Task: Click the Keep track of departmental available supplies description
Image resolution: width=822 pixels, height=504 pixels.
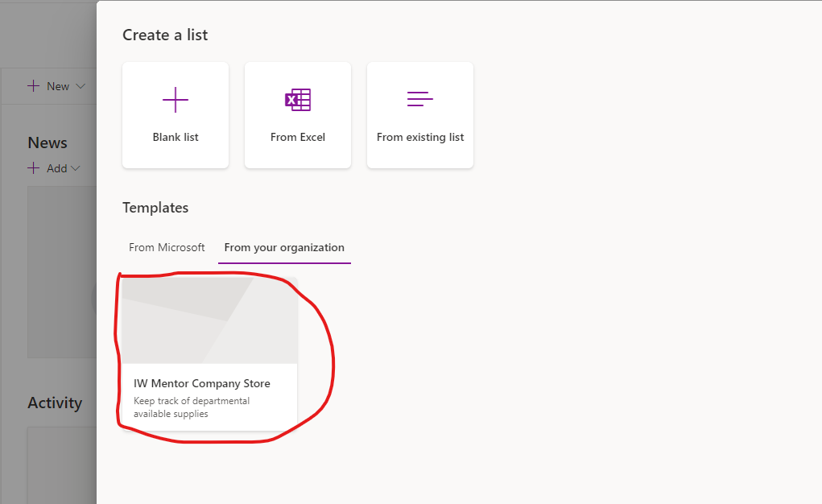Action: (192, 407)
